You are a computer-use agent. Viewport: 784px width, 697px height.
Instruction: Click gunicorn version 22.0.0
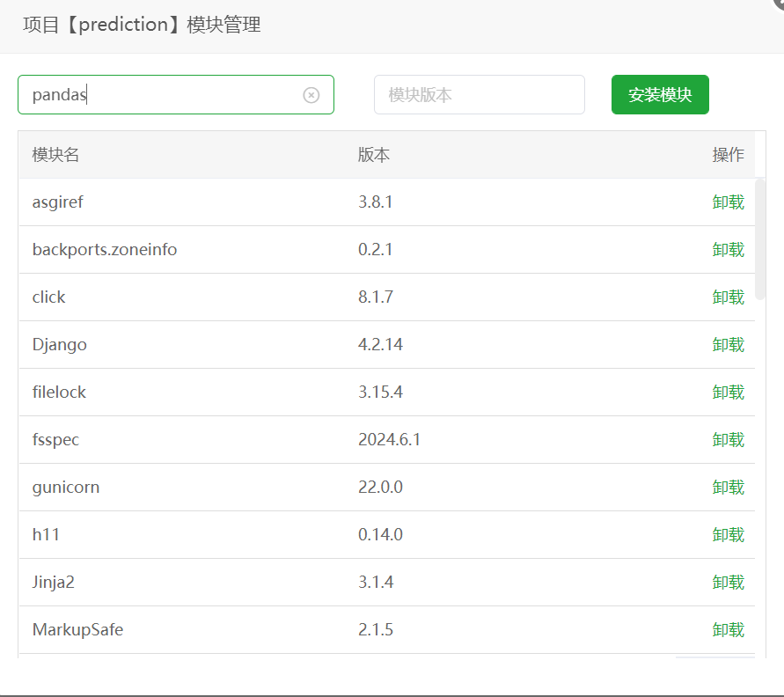[x=380, y=487]
